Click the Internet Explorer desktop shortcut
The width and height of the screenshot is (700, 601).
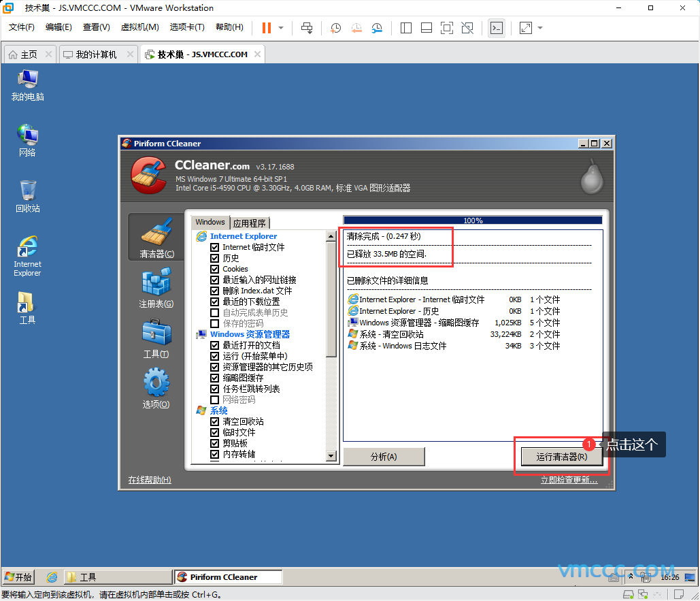(x=28, y=256)
